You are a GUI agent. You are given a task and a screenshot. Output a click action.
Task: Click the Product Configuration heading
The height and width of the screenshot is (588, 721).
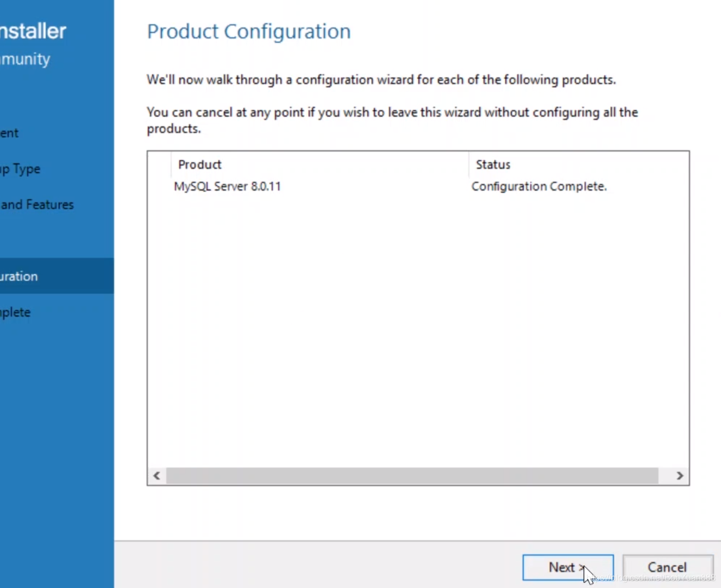(x=249, y=31)
